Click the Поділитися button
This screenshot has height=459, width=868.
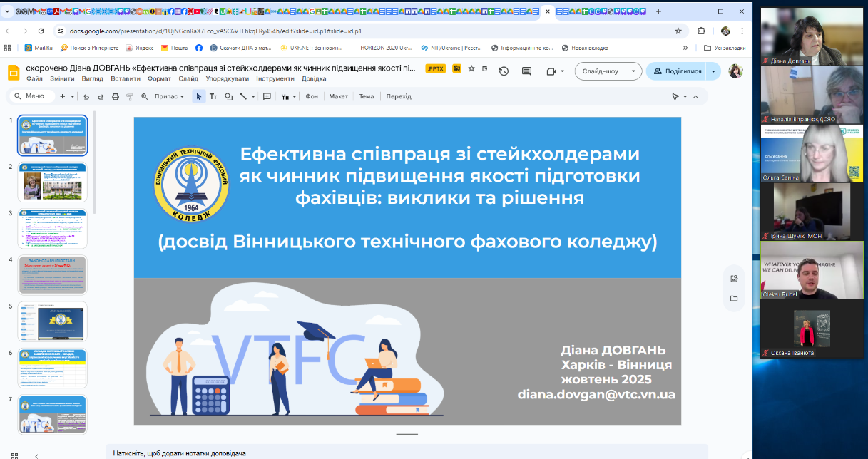point(677,71)
